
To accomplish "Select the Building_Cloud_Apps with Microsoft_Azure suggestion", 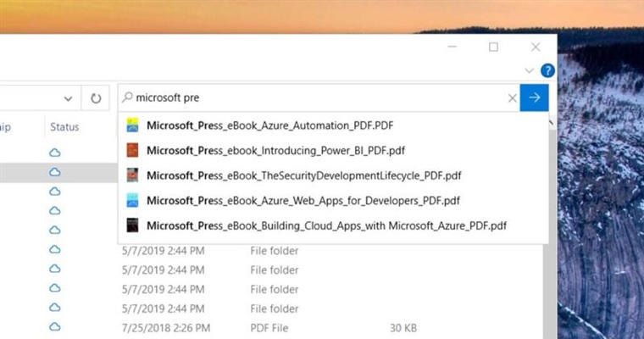I will (326, 225).
